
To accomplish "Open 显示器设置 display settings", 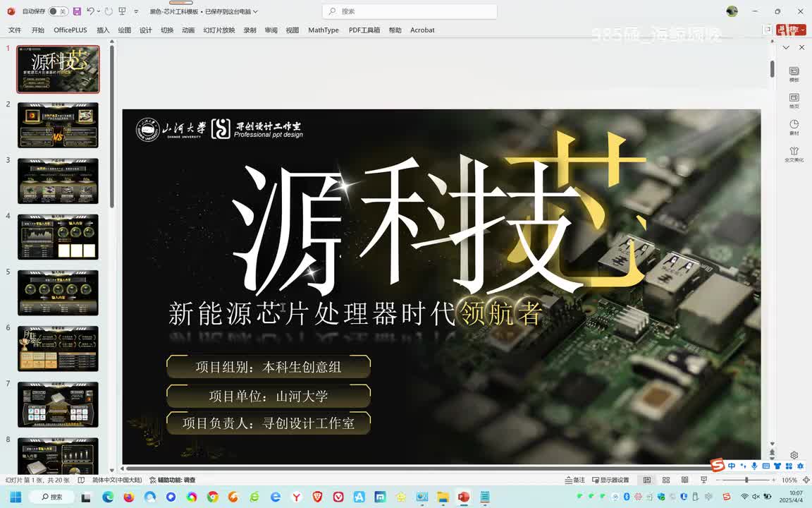I will (610, 480).
